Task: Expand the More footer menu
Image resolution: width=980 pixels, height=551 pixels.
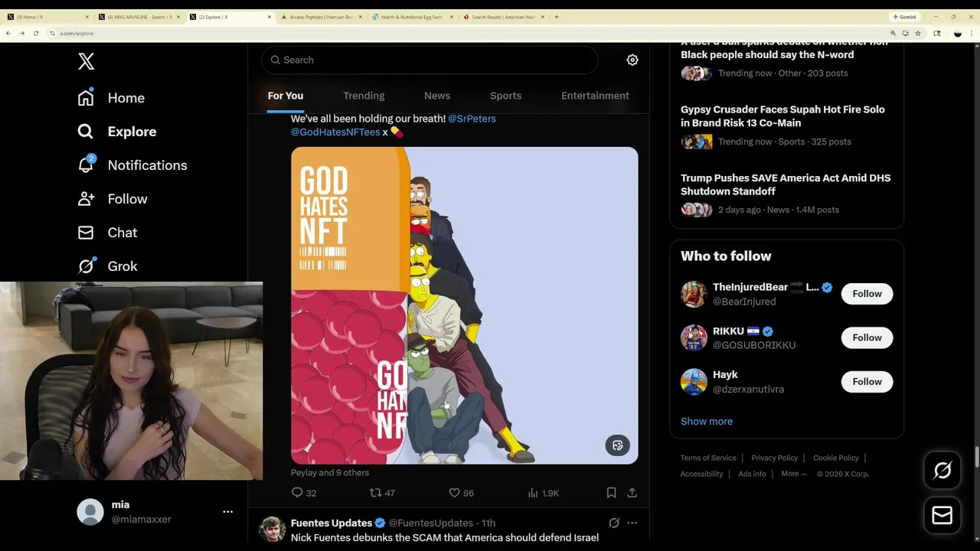Action: point(794,474)
